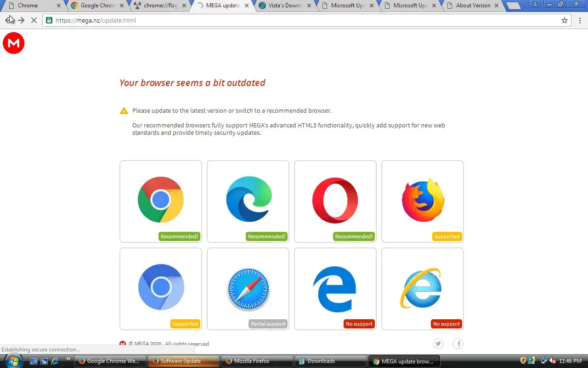This screenshot has width=588, height=368.
Task: Click the yellow warning triangle icon
Action: (124, 110)
